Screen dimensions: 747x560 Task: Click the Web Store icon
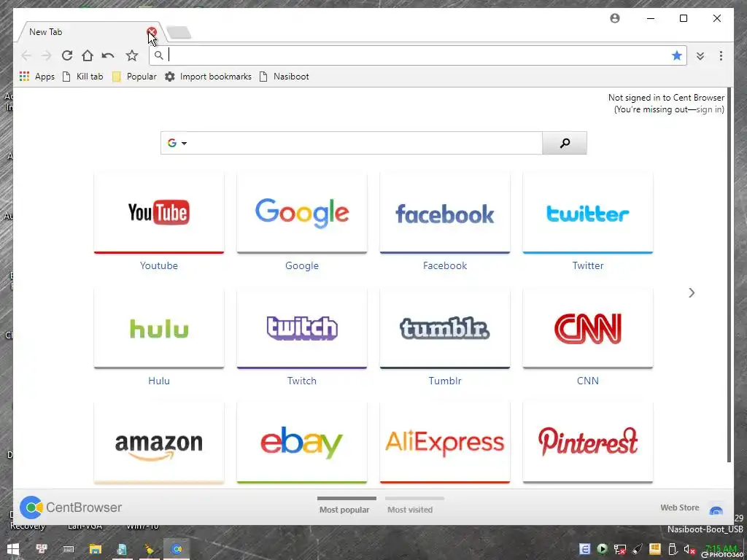click(x=716, y=510)
